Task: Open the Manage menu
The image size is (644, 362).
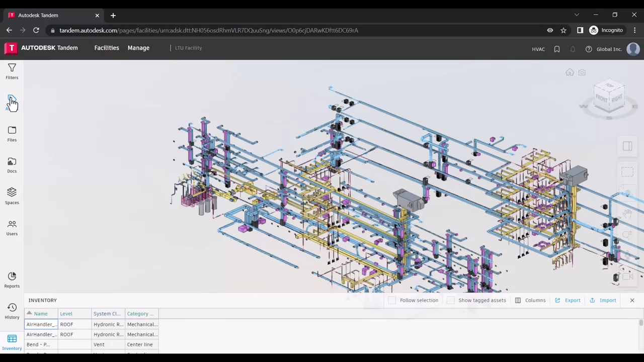Action: point(138,48)
